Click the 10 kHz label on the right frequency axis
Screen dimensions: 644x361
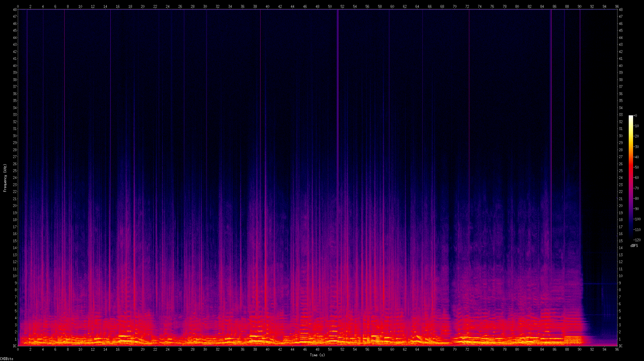621,276
